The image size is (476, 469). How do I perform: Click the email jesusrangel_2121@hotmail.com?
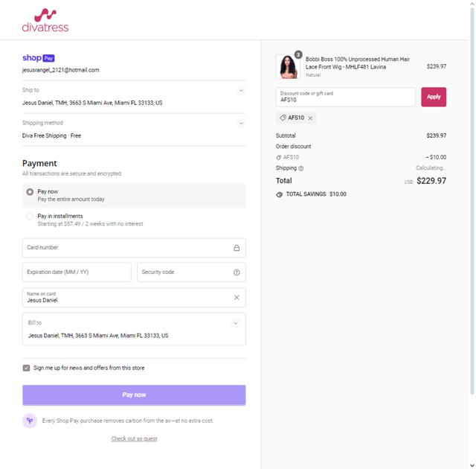pyautogui.click(x=61, y=70)
